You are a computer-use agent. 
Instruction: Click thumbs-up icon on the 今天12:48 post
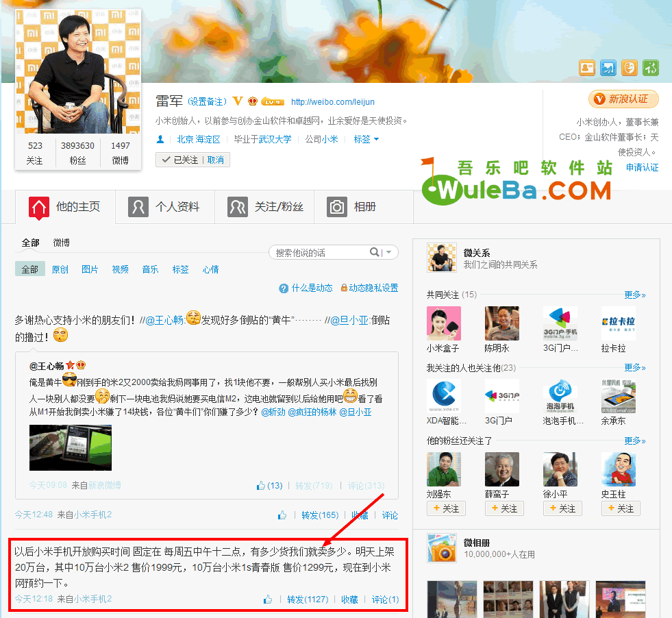(282, 515)
